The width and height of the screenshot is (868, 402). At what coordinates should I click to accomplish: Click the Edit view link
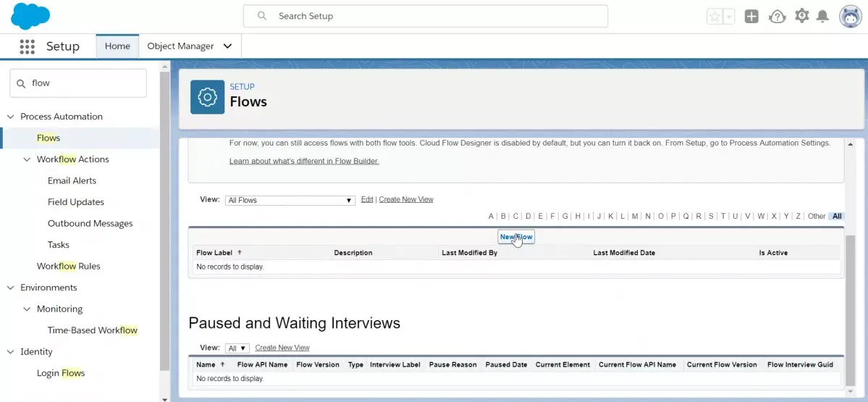(367, 199)
